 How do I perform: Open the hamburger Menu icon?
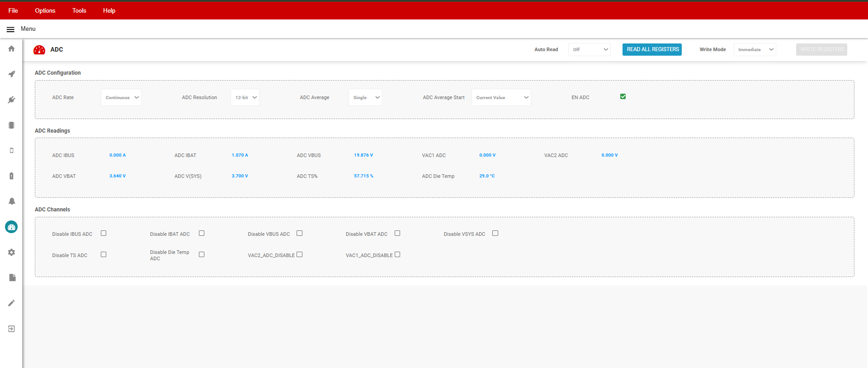point(10,29)
